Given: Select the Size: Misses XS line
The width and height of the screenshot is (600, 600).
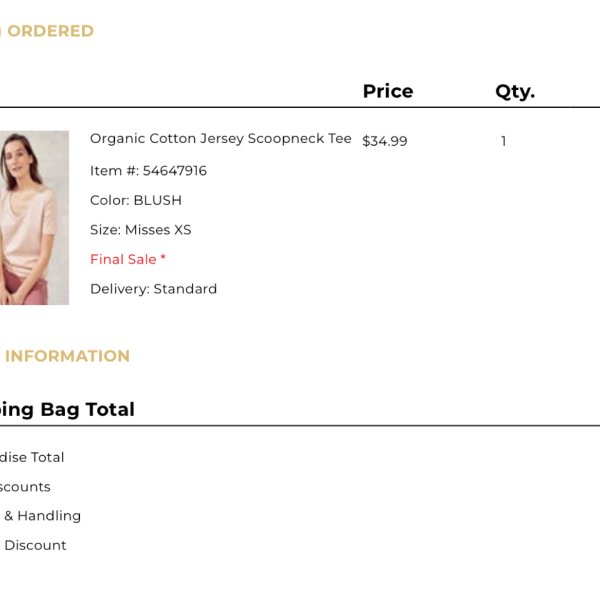Looking at the screenshot, I should click(x=140, y=230).
